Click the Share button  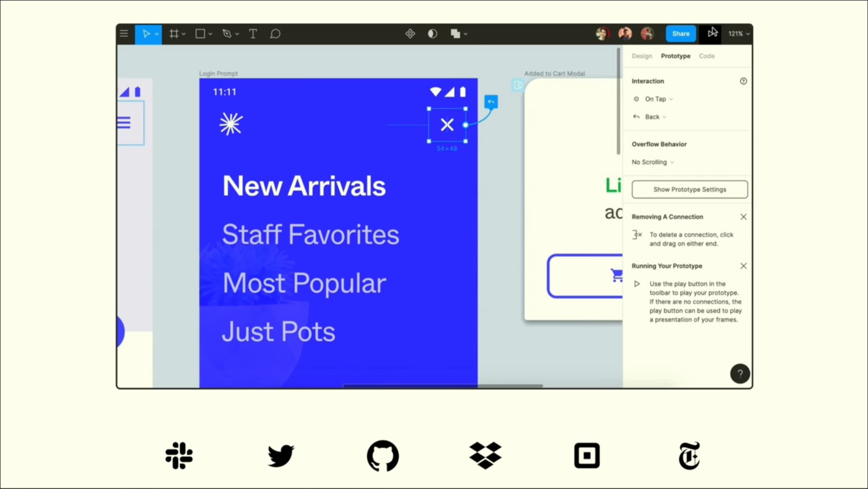point(681,33)
